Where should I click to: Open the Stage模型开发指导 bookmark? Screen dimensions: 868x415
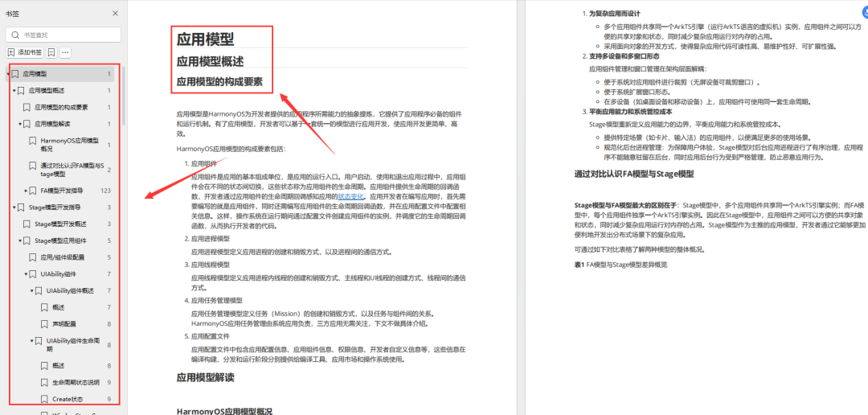[53, 207]
